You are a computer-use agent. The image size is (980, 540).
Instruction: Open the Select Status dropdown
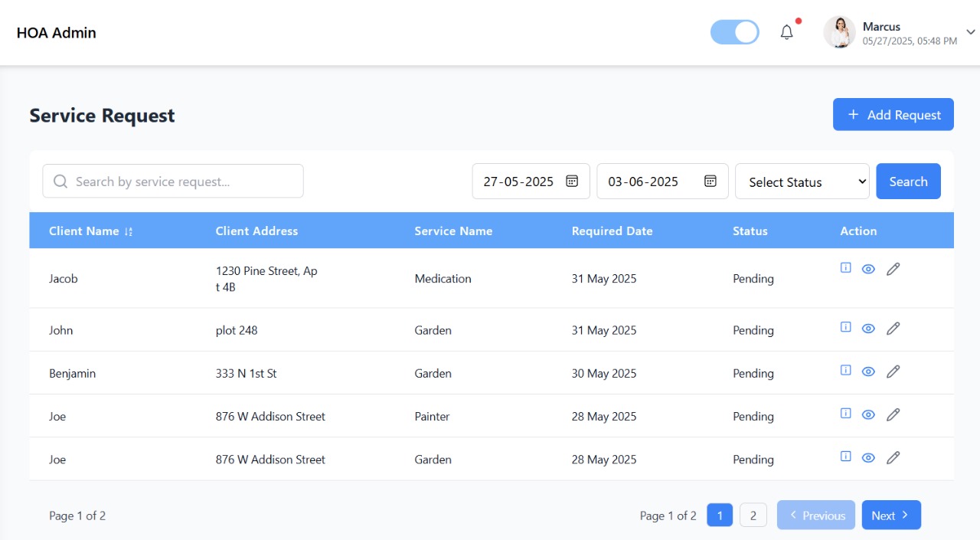pos(802,182)
